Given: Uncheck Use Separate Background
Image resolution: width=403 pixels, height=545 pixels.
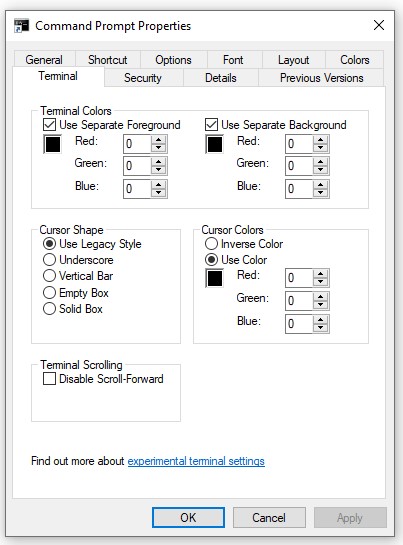Looking at the screenshot, I should [x=211, y=124].
